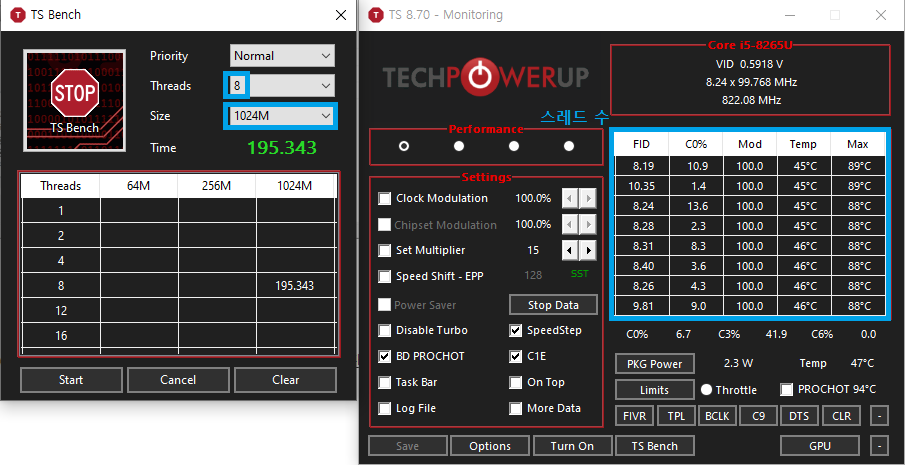The width and height of the screenshot is (905, 465).
Task: Click the CLR button
Action: [x=841, y=415]
